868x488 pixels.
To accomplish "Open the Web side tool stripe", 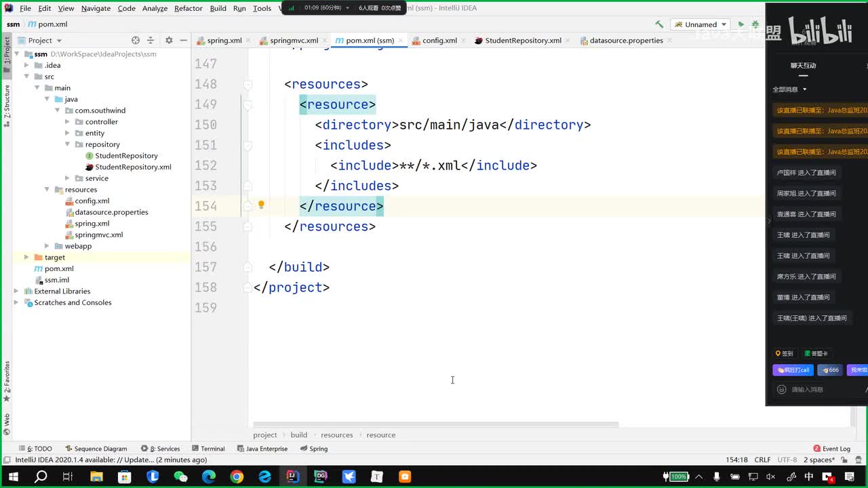I will [7, 424].
